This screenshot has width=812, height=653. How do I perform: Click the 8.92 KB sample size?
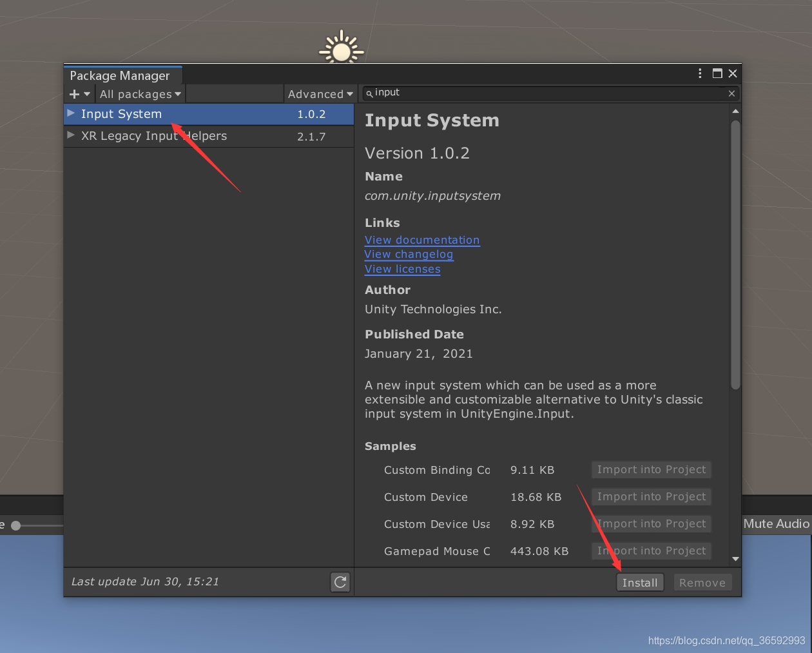[x=532, y=524]
